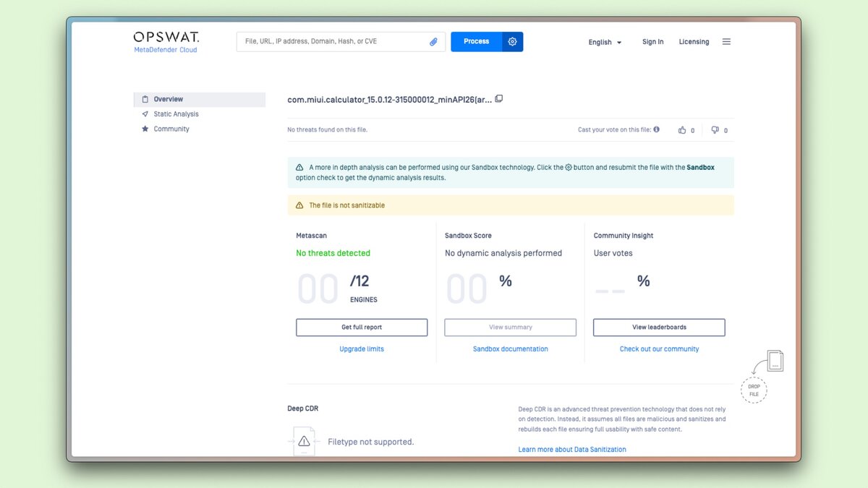Click 'No threats detected' green text
Viewport: 868px width, 488px height.
(x=333, y=253)
